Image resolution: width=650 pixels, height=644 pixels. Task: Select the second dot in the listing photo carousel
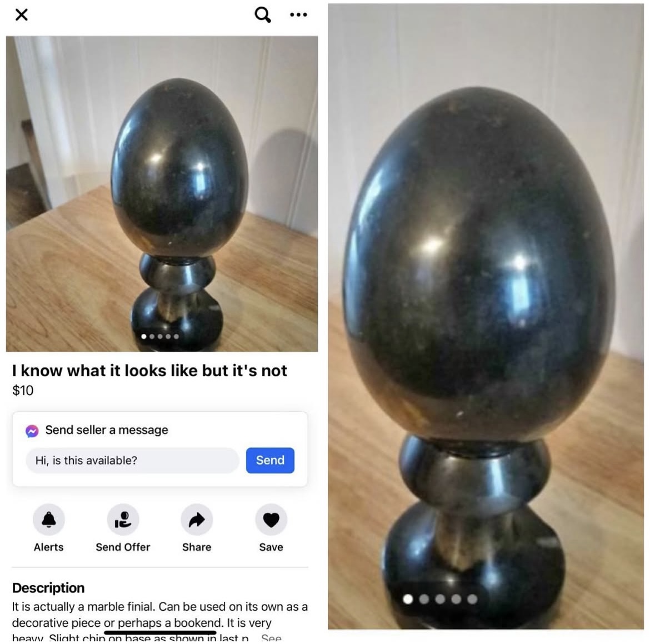152,336
